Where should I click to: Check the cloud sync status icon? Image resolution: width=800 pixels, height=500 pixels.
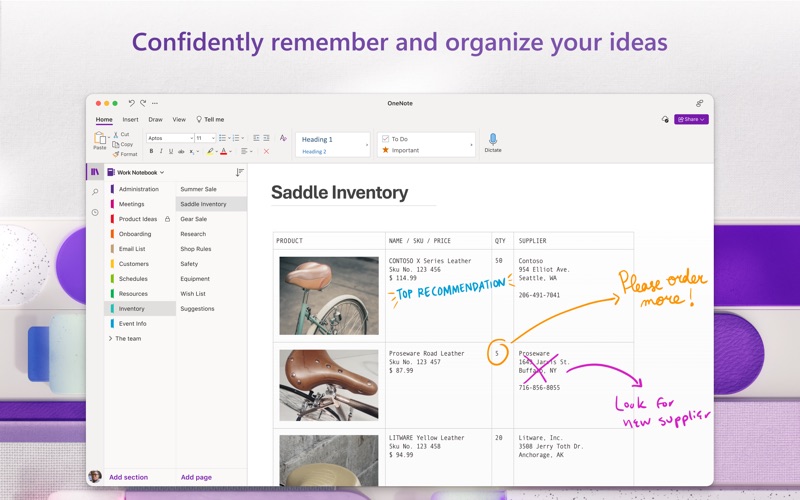point(665,119)
